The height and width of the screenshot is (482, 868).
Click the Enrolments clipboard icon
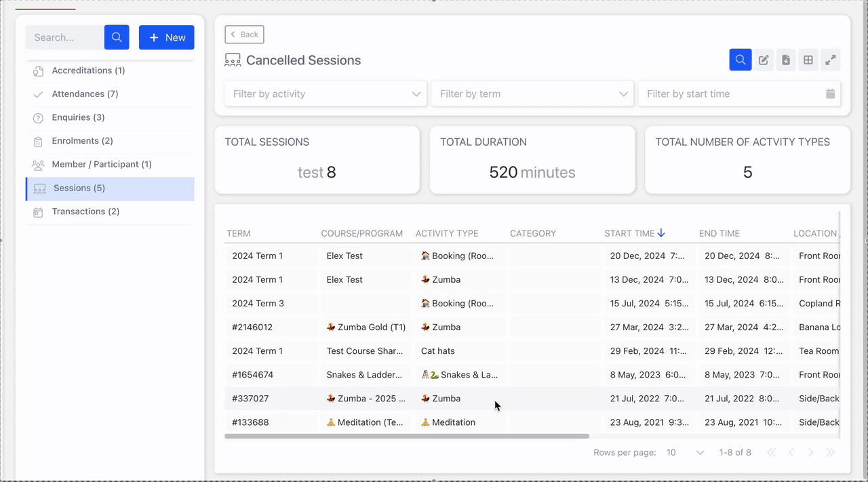pyautogui.click(x=39, y=142)
